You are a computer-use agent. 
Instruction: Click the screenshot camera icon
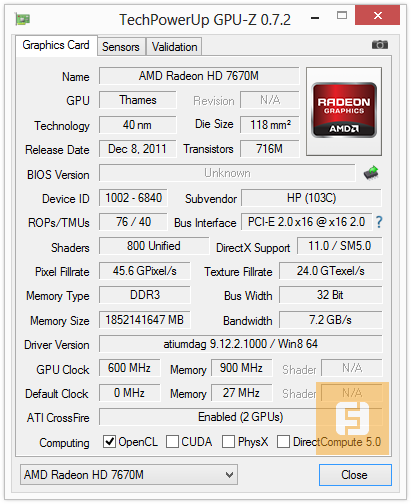pos(380,44)
